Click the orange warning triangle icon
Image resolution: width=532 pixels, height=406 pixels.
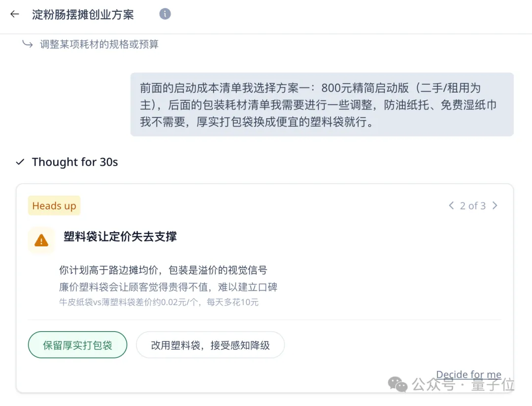[x=41, y=240]
